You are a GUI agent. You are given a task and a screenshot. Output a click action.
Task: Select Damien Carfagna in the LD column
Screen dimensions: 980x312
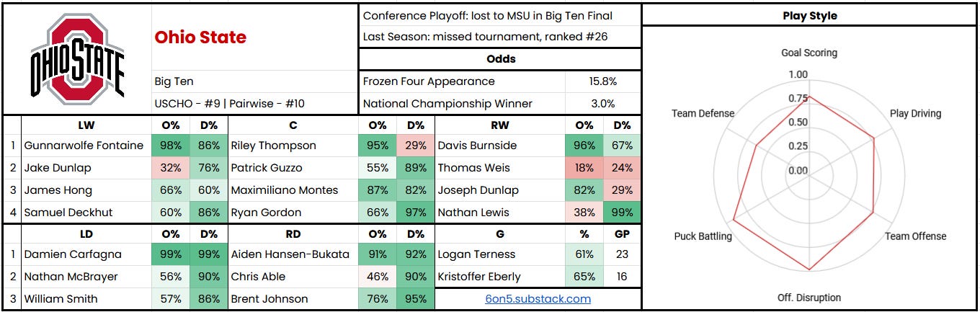click(73, 254)
